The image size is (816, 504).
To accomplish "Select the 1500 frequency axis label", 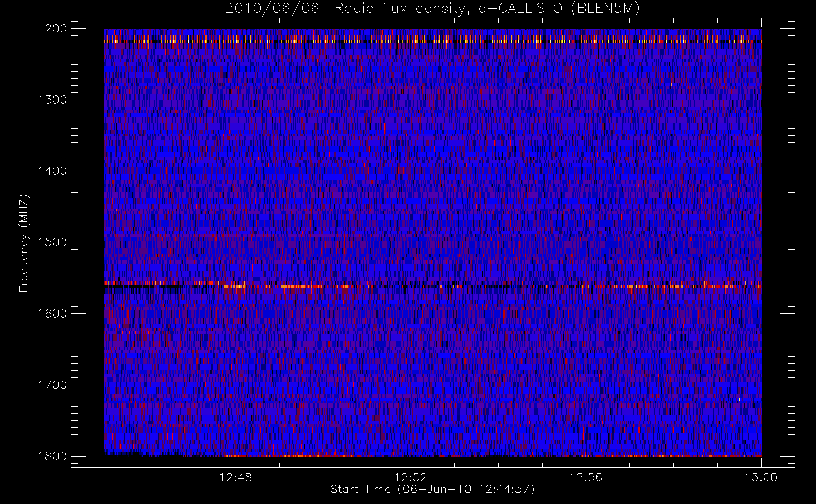I will (52, 242).
